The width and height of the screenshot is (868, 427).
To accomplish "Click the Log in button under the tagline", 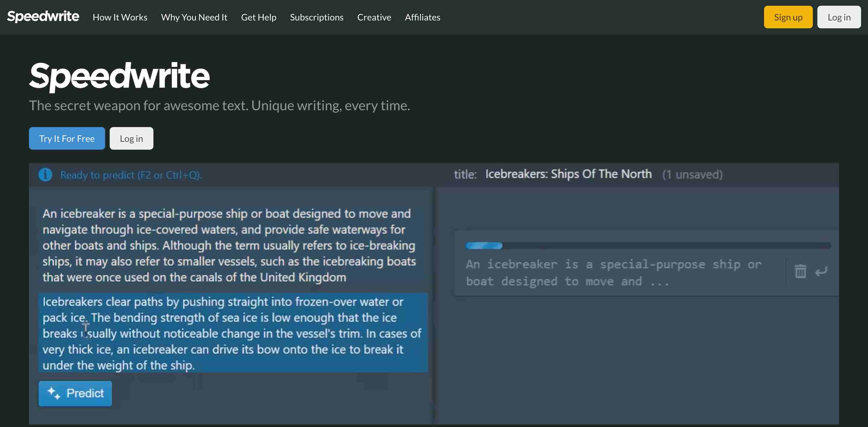I will [131, 139].
